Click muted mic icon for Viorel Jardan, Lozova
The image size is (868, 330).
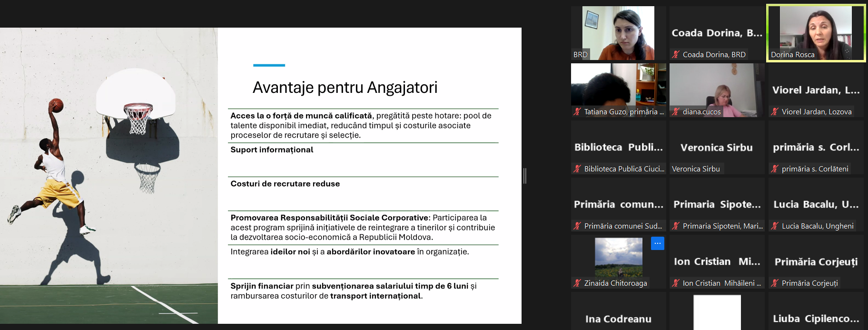[775, 111]
